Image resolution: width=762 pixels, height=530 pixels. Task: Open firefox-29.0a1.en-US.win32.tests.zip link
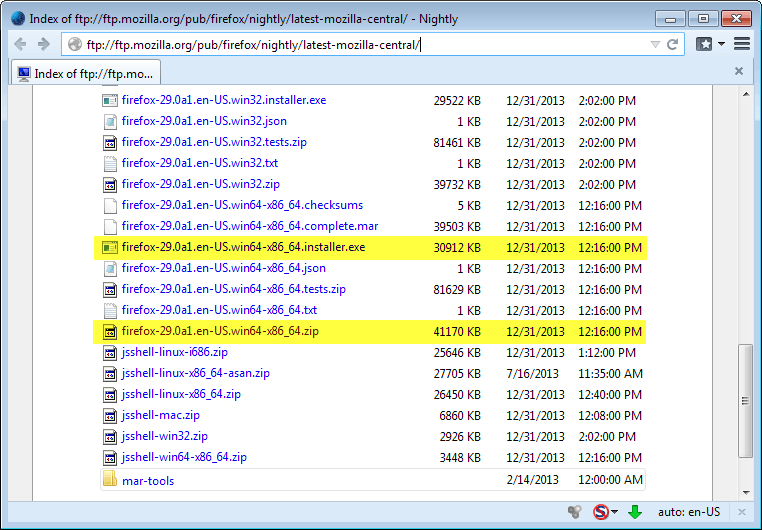[214, 142]
